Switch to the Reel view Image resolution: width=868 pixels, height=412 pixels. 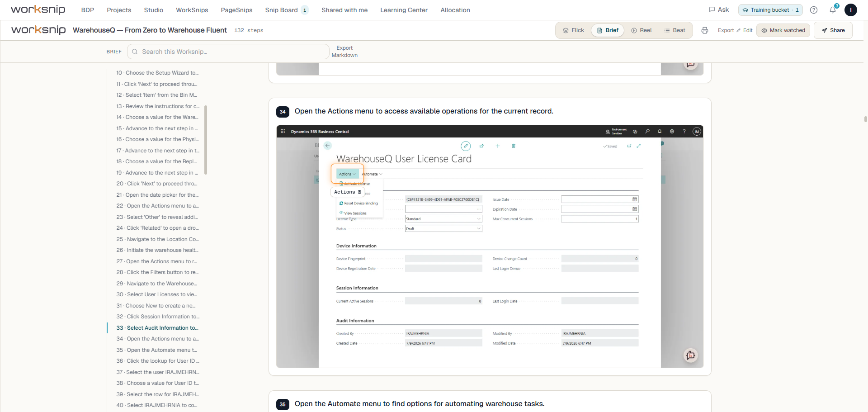coord(642,30)
